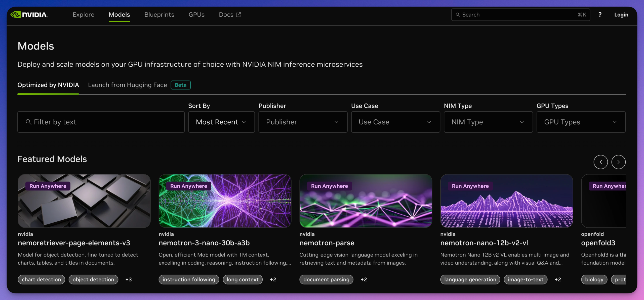Open the Use Case dropdown
This screenshot has height=300, width=644.
click(395, 122)
